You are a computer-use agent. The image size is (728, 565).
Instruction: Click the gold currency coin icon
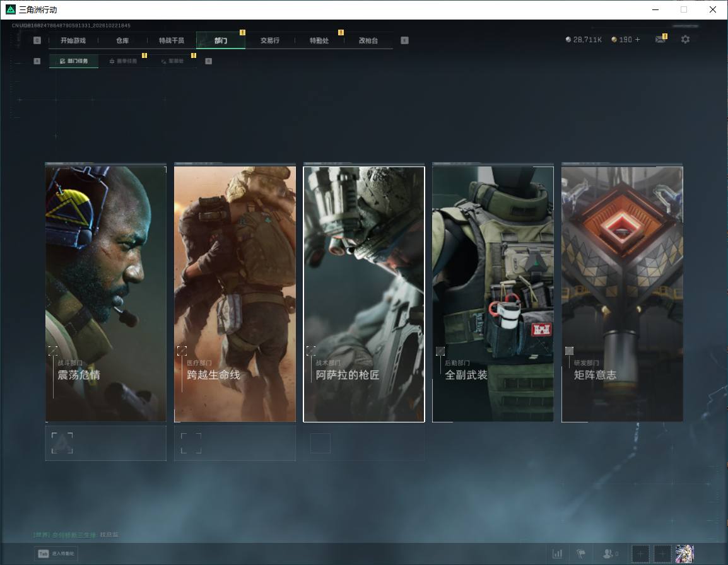614,40
